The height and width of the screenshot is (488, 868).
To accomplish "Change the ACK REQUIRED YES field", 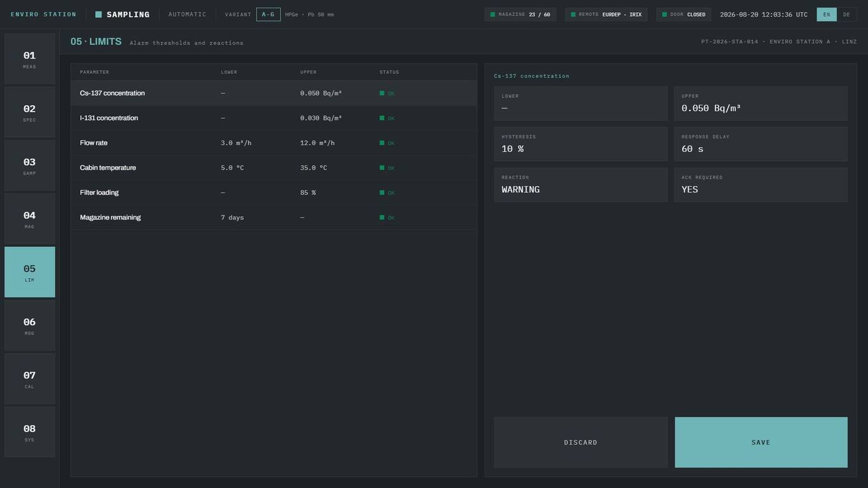I will click(761, 185).
